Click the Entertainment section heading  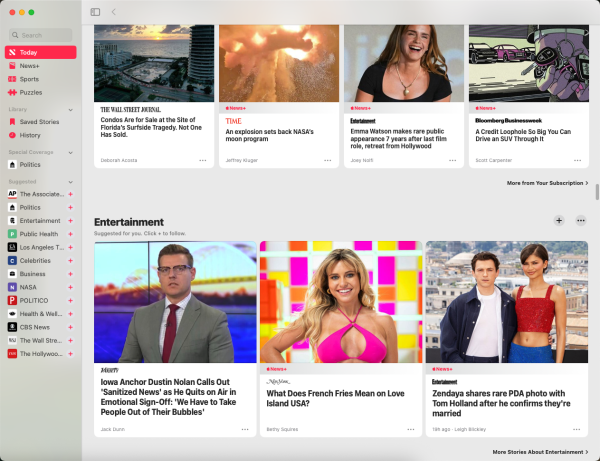[x=129, y=222]
